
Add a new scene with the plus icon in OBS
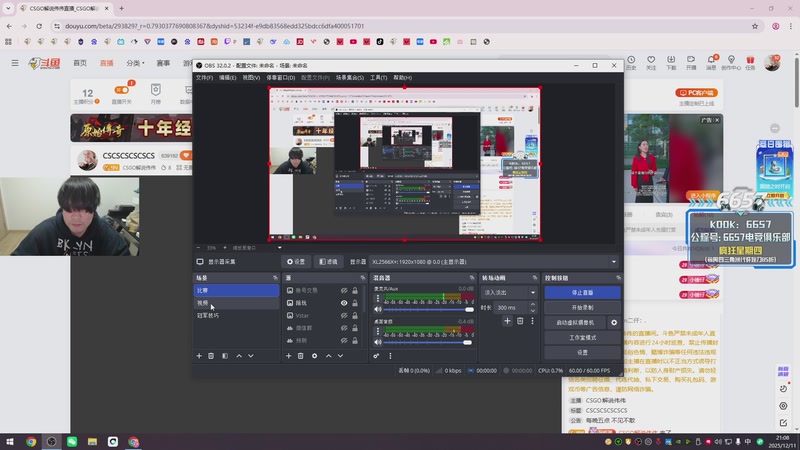coord(199,356)
